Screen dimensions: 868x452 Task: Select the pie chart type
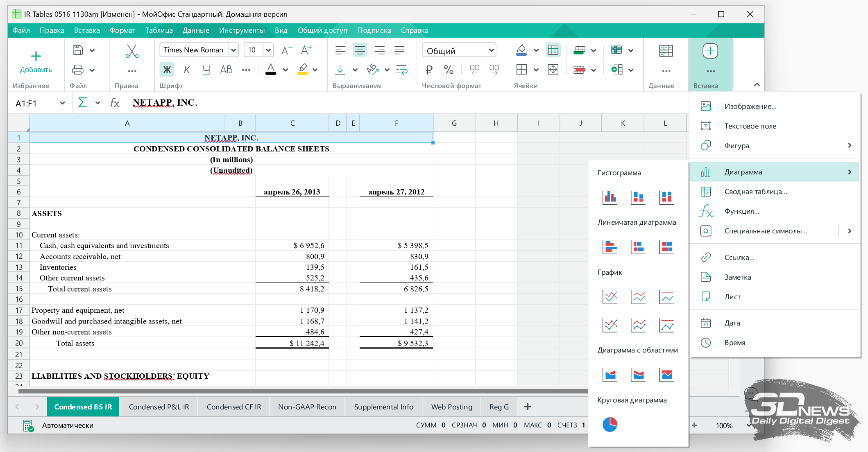pos(610,425)
